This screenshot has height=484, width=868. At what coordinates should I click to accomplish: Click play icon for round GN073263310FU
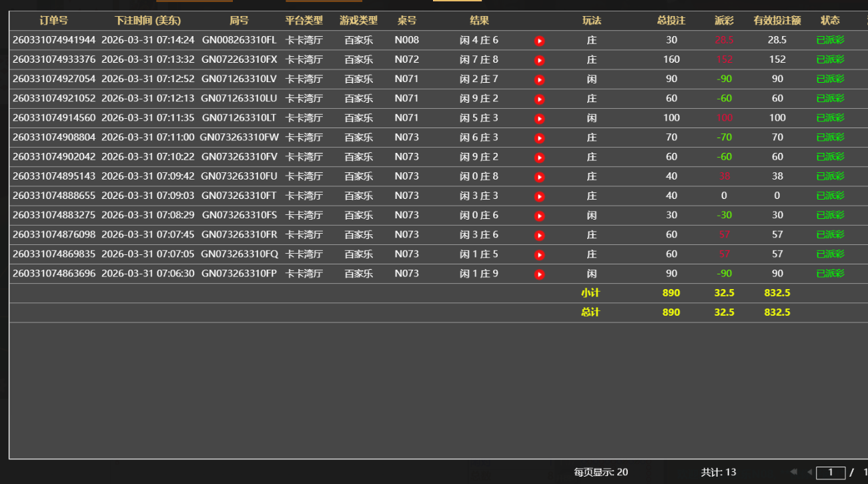click(540, 177)
